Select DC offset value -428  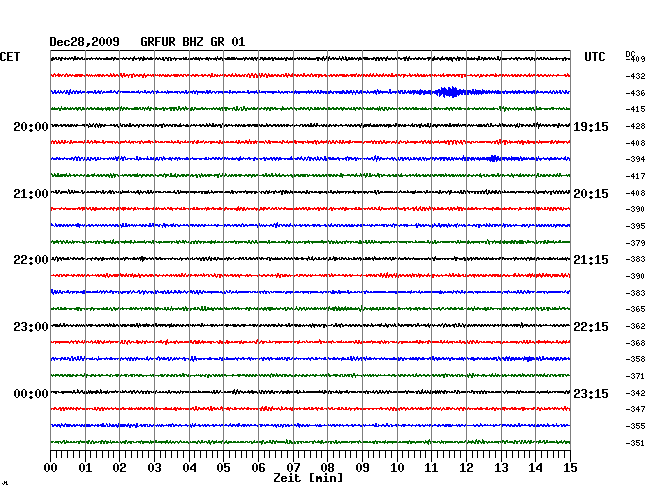(x=635, y=126)
